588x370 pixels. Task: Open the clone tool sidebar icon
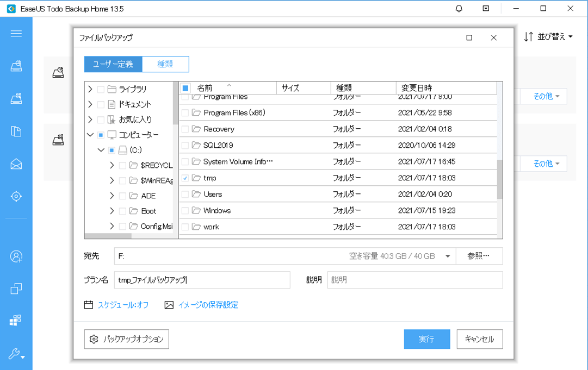[16, 289]
